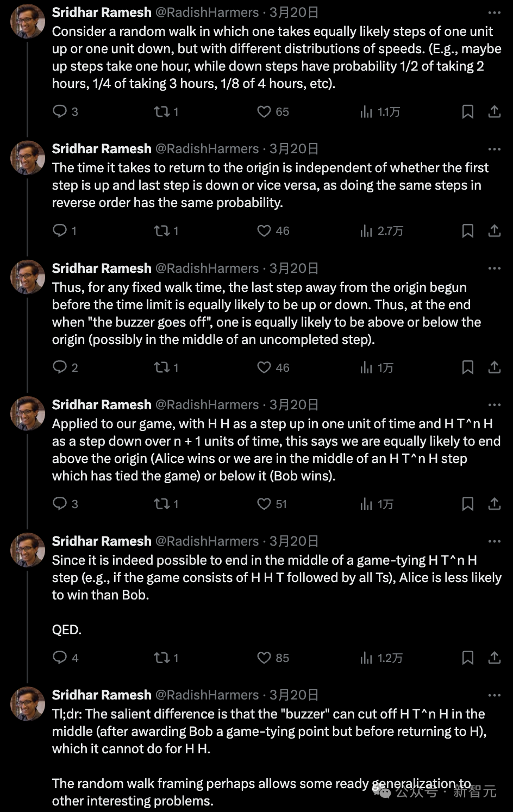
Task: Open more options on the first tweet
Action: tap(494, 13)
